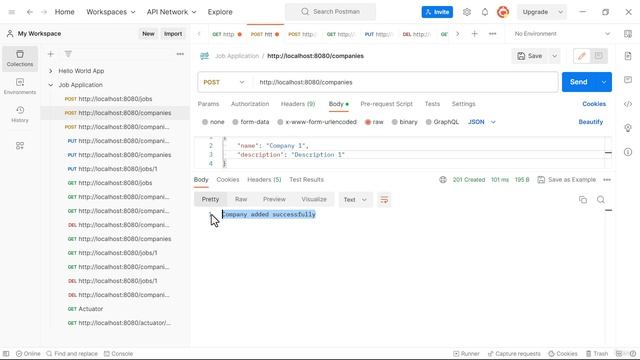
Task: Select the binary body option
Action: tap(404, 122)
